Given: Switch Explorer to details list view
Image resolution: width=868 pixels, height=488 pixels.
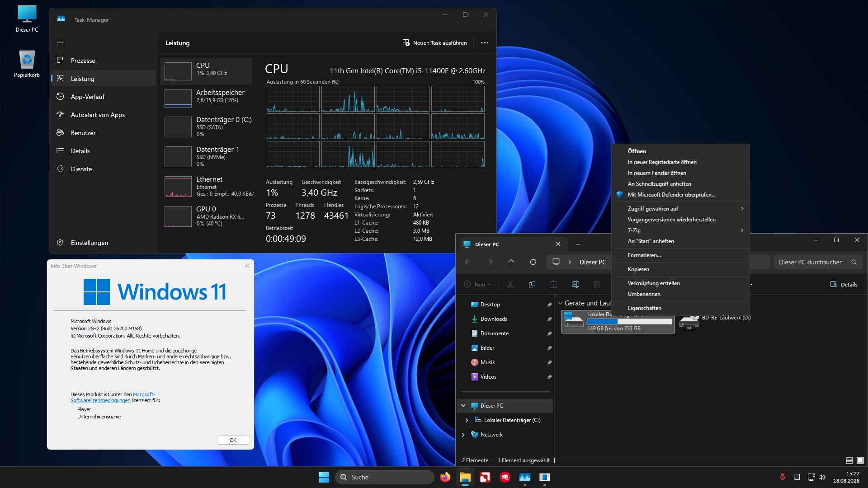Looking at the screenshot, I should click(x=849, y=460).
